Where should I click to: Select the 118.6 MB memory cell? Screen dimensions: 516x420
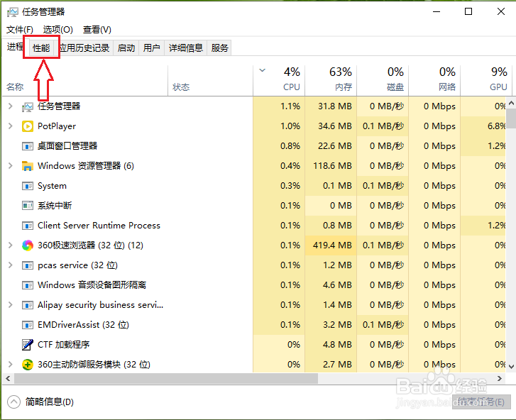tap(331, 166)
